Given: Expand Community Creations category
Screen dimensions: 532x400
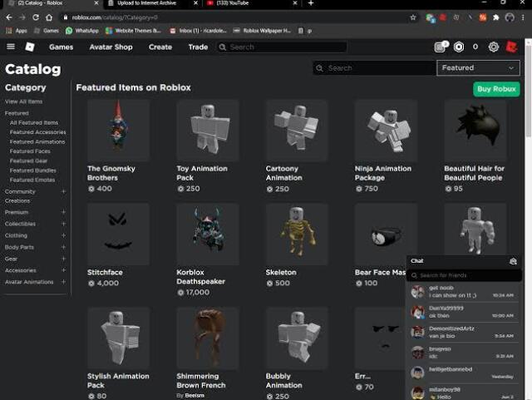Looking at the screenshot, I should [63, 191].
